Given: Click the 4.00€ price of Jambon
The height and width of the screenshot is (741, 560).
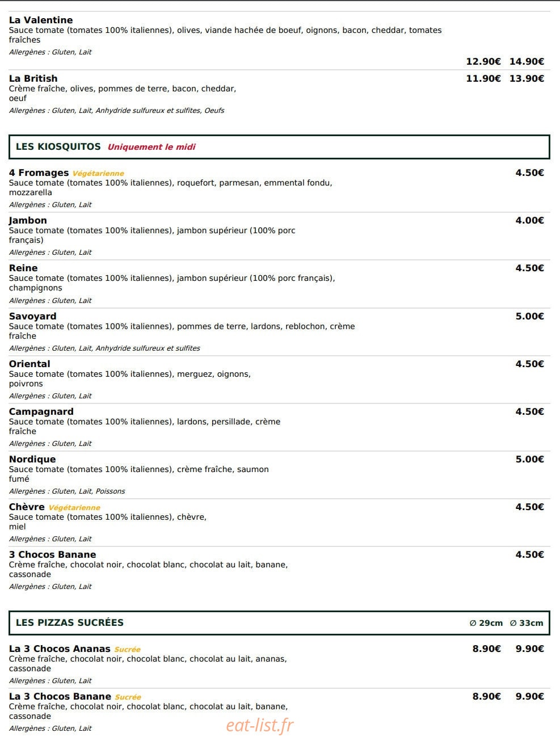Looking at the screenshot, I should click(530, 220).
